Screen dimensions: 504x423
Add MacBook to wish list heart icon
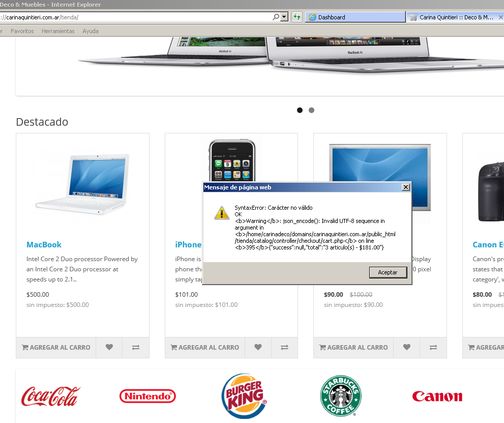[x=109, y=347]
